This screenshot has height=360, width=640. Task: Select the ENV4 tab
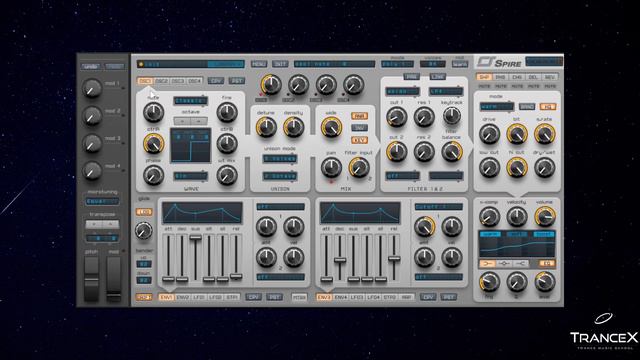coord(340,297)
